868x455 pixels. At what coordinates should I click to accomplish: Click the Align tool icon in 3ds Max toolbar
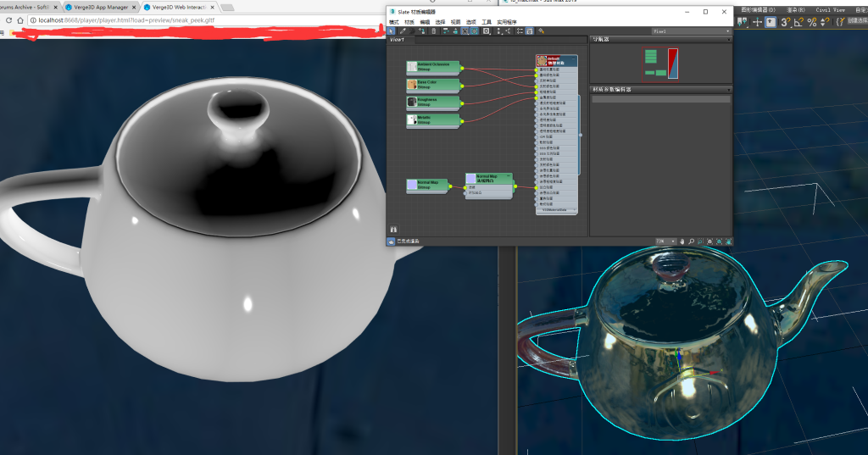tap(742, 21)
